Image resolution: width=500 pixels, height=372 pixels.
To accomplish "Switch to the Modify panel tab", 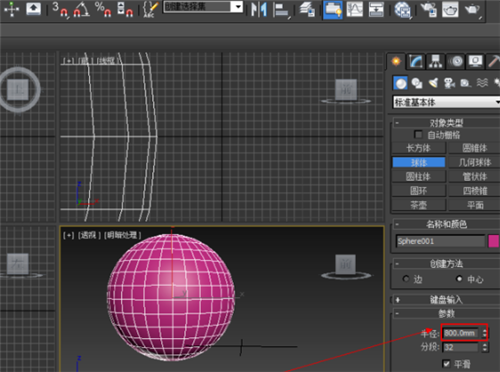I will click(416, 61).
